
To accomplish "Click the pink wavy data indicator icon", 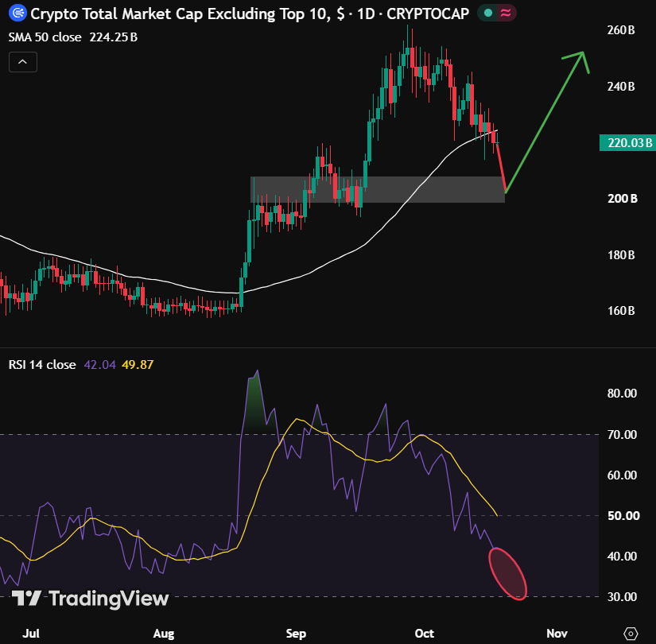I will [x=506, y=13].
